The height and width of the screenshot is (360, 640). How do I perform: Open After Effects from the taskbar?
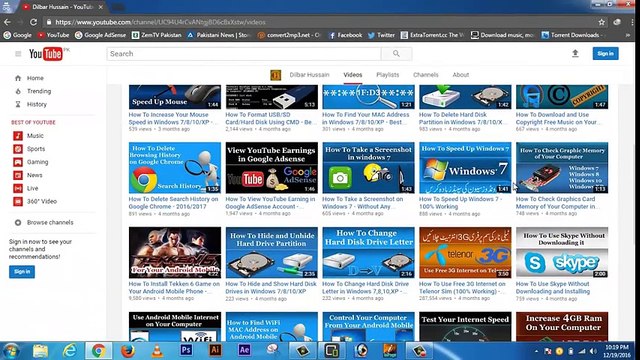(244, 350)
